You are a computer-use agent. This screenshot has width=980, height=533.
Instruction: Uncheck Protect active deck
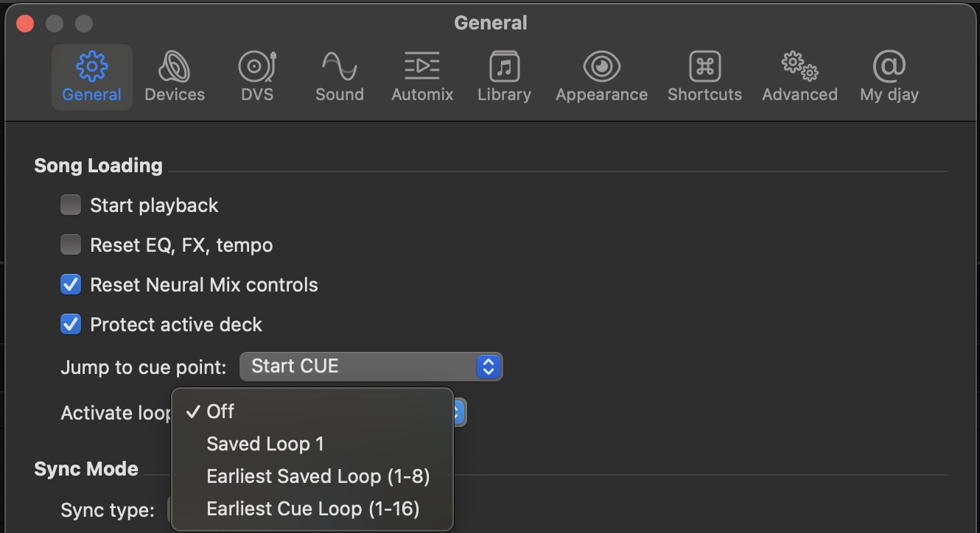70,324
